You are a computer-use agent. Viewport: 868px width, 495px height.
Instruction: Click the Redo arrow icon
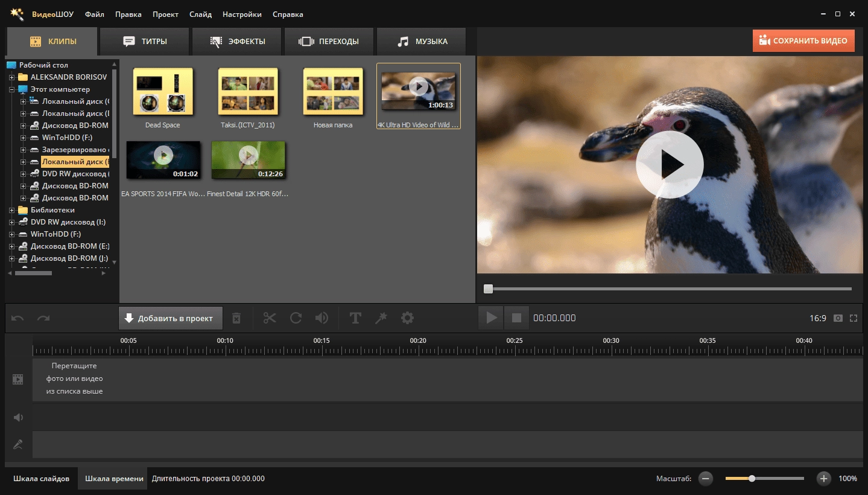43,318
